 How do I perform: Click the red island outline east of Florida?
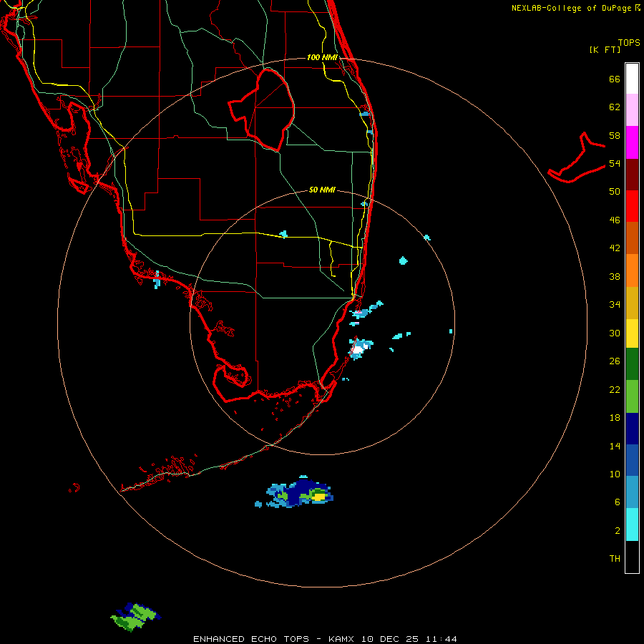(576, 157)
